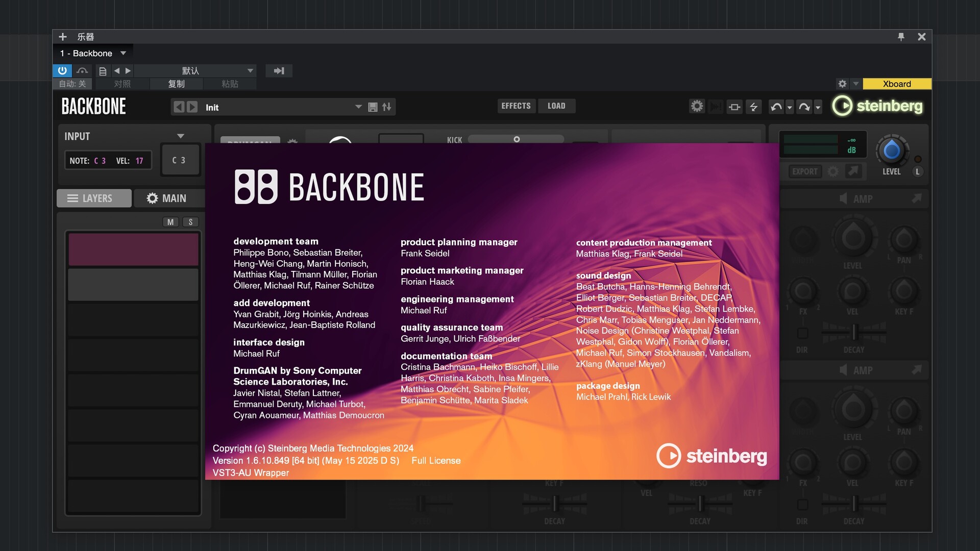The image size is (980, 551).
Task: Click the box-resize icon in top toolbar
Action: tap(734, 107)
